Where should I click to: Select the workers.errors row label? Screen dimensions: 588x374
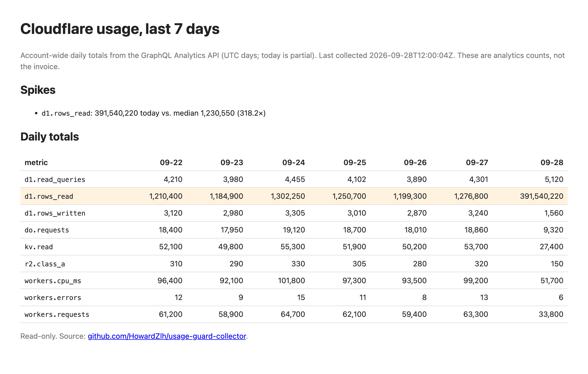click(53, 298)
